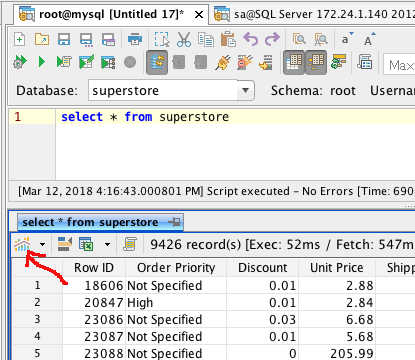Paste from clipboard with the Paste icon
Screen dimensions: 415x360
pos(228,39)
